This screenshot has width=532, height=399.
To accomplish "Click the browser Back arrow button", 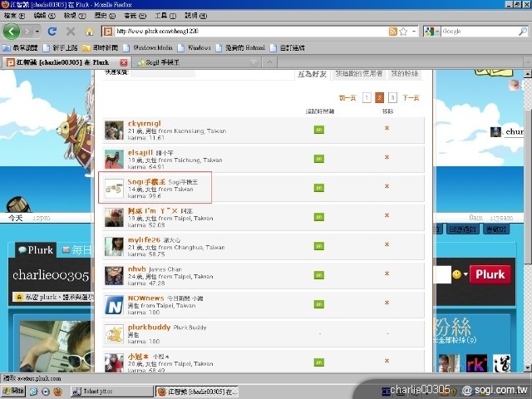I will (x=11, y=32).
